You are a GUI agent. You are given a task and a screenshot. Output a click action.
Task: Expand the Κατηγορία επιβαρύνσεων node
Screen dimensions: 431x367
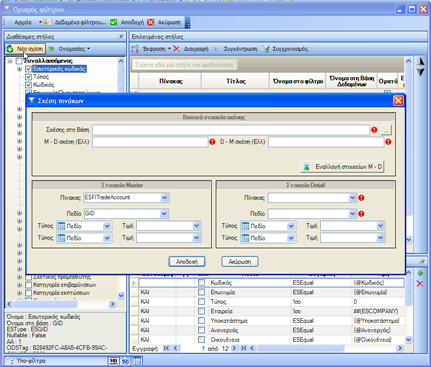(x=19, y=285)
